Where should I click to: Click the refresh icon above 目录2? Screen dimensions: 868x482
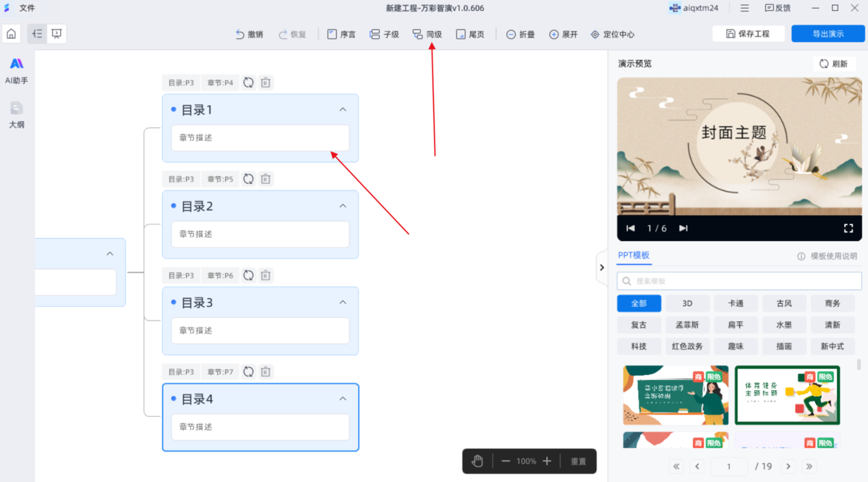click(248, 179)
